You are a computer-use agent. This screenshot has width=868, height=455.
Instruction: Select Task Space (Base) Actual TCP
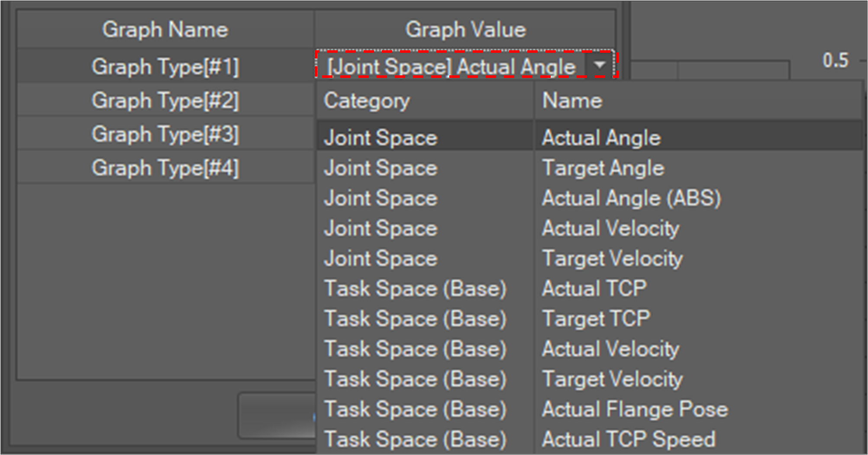pos(594,289)
